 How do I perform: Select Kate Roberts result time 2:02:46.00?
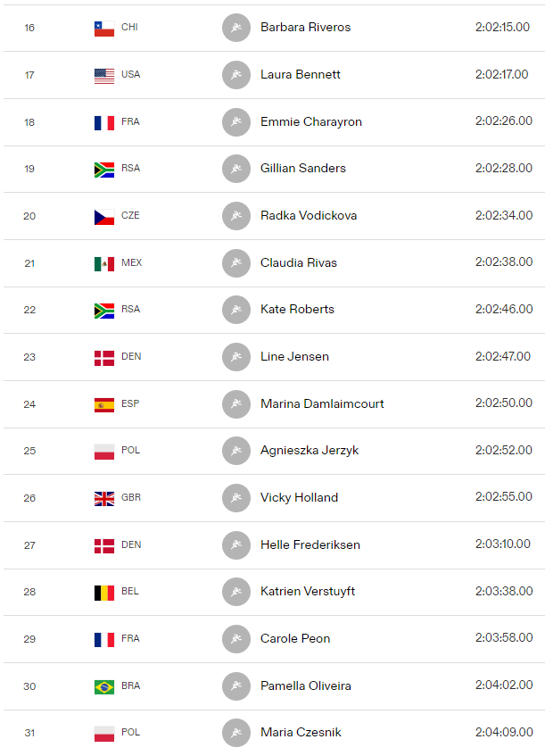(x=504, y=309)
